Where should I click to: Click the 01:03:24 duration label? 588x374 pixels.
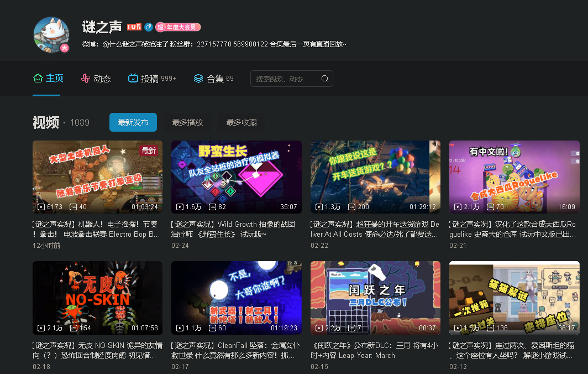coord(145,207)
